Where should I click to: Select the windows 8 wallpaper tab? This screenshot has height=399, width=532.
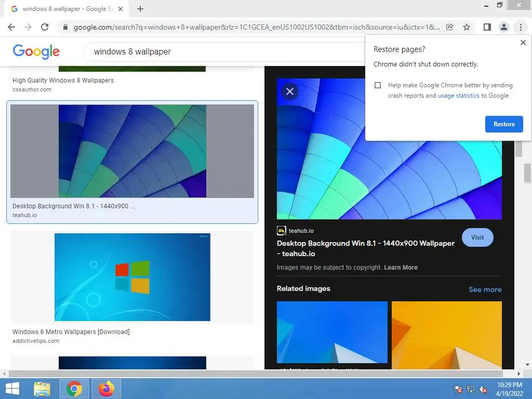point(66,9)
